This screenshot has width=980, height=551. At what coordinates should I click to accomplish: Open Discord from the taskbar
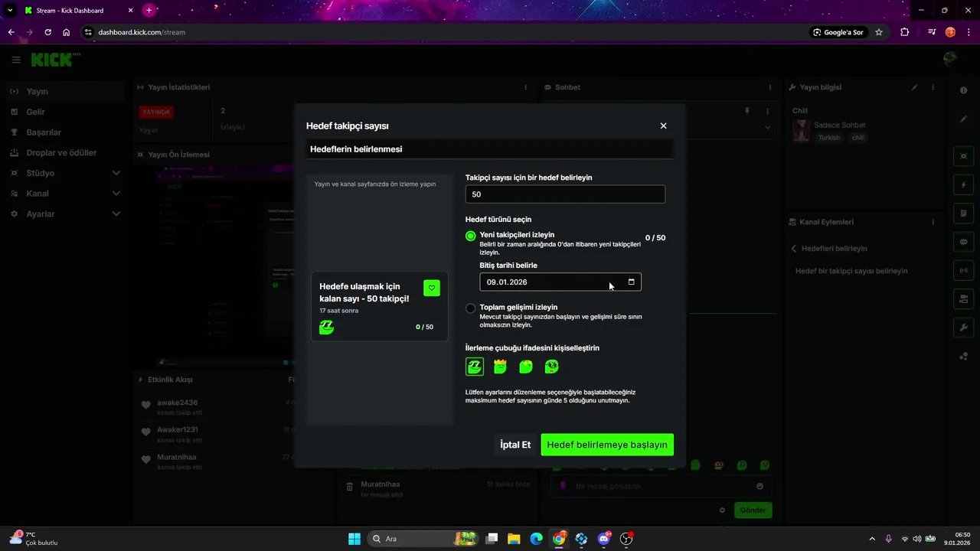tap(604, 539)
